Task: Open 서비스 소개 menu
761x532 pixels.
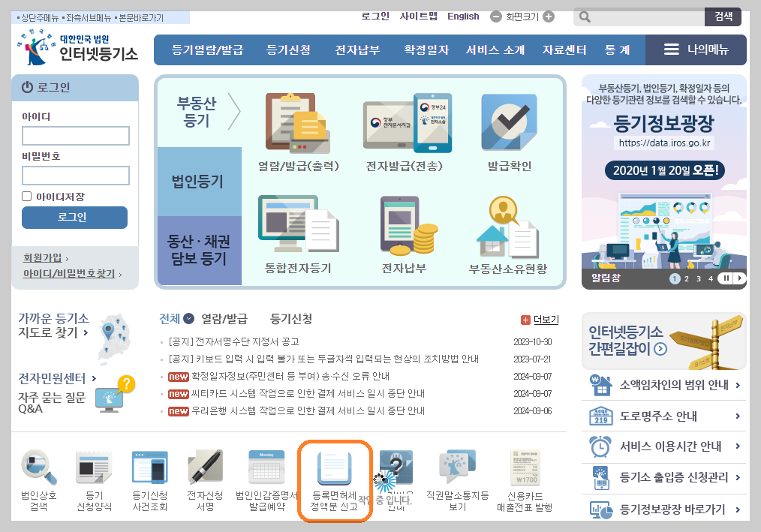Action: [495, 50]
